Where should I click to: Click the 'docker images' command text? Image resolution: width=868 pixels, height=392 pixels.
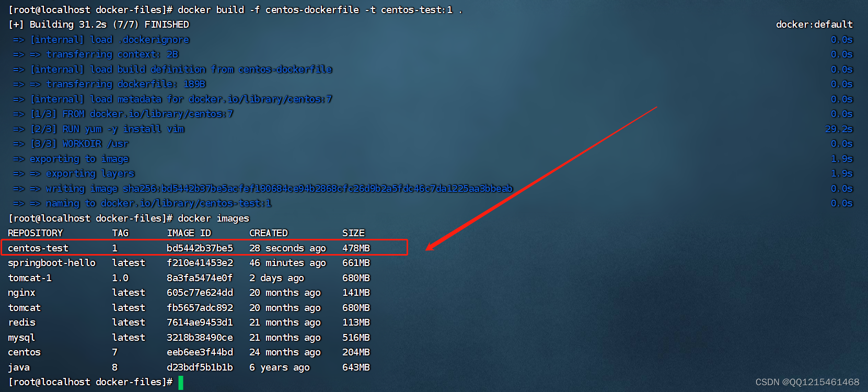point(214,218)
